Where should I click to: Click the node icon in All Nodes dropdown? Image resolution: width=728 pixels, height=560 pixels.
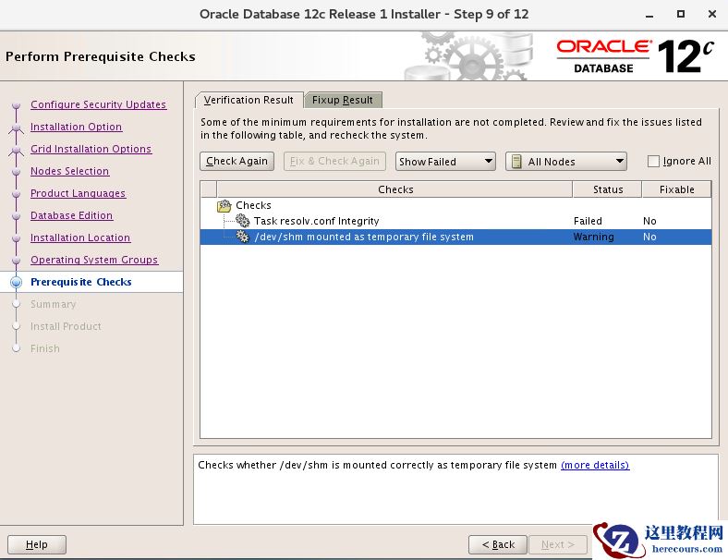click(x=516, y=161)
